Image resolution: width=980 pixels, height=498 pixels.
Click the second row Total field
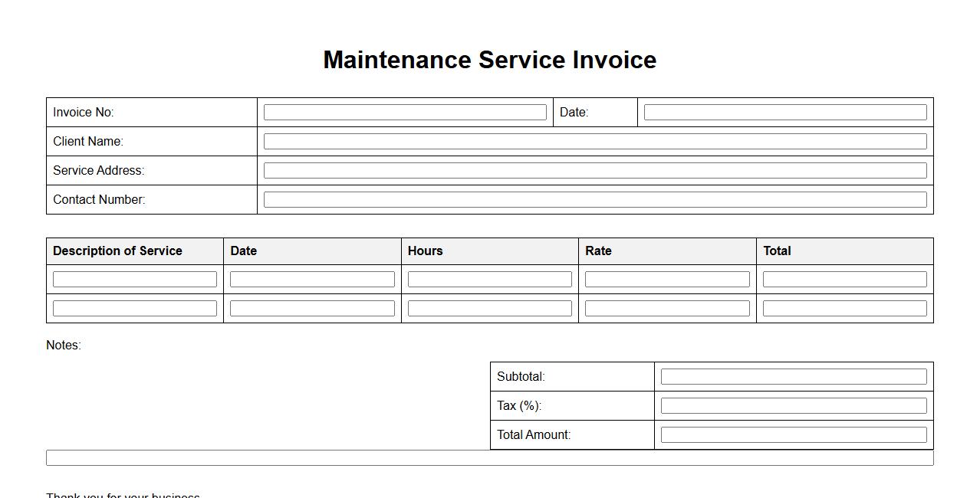point(844,309)
